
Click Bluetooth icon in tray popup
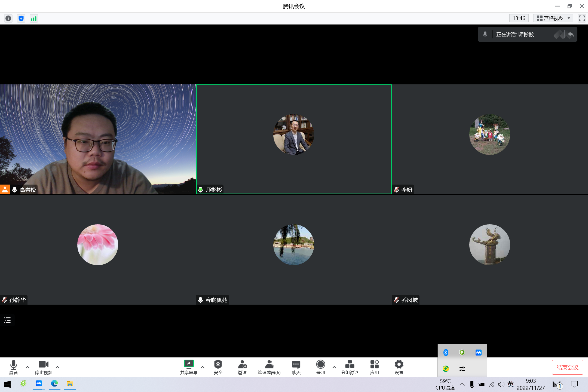coord(446,353)
